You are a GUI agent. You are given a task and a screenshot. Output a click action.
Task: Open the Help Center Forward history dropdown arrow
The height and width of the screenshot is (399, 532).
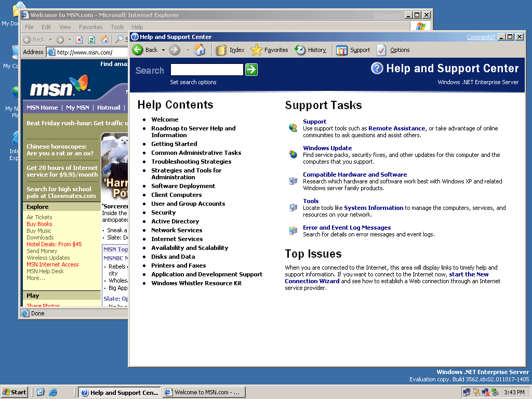[188, 50]
